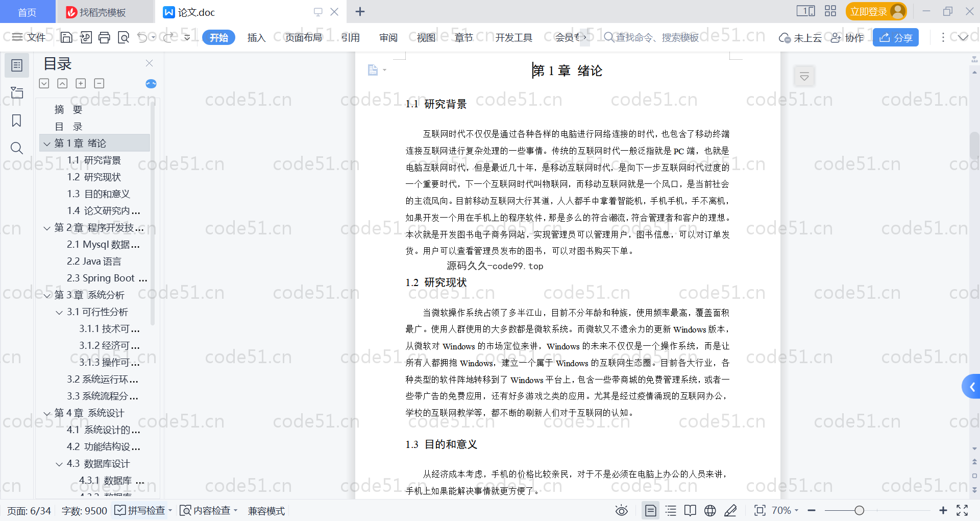Click collapse-level icon in outline panel
The image size is (980, 521).
point(62,83)
